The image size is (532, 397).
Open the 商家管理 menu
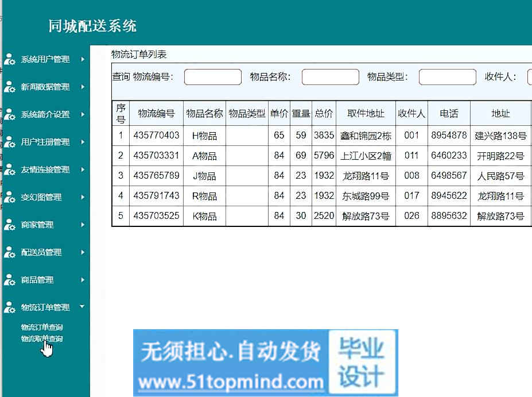coord(37,225)
